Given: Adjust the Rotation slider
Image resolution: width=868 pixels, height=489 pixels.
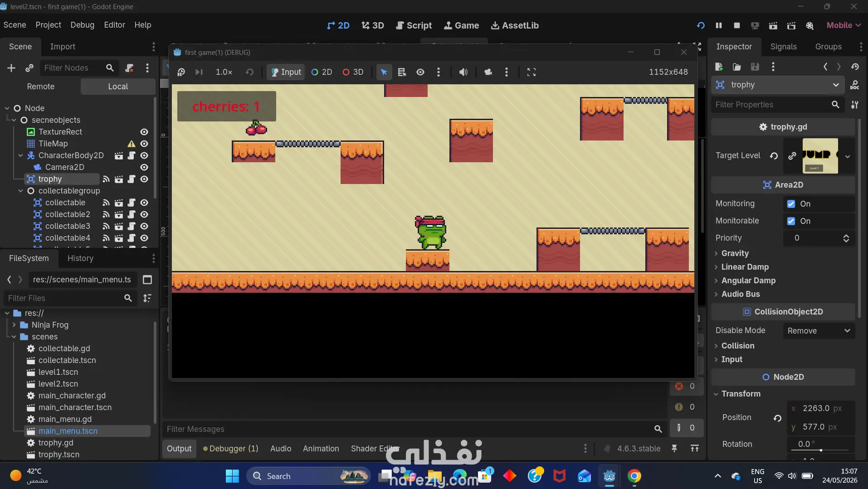Looking at the screenshot, I should pyautogui.click(x=821, y=450).
